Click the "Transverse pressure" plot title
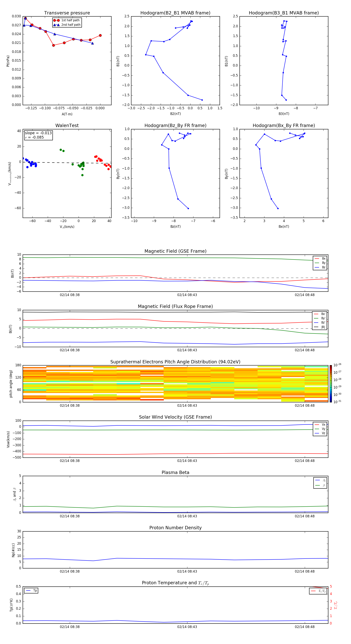This screenshot has width=351, height=644. 67,13
